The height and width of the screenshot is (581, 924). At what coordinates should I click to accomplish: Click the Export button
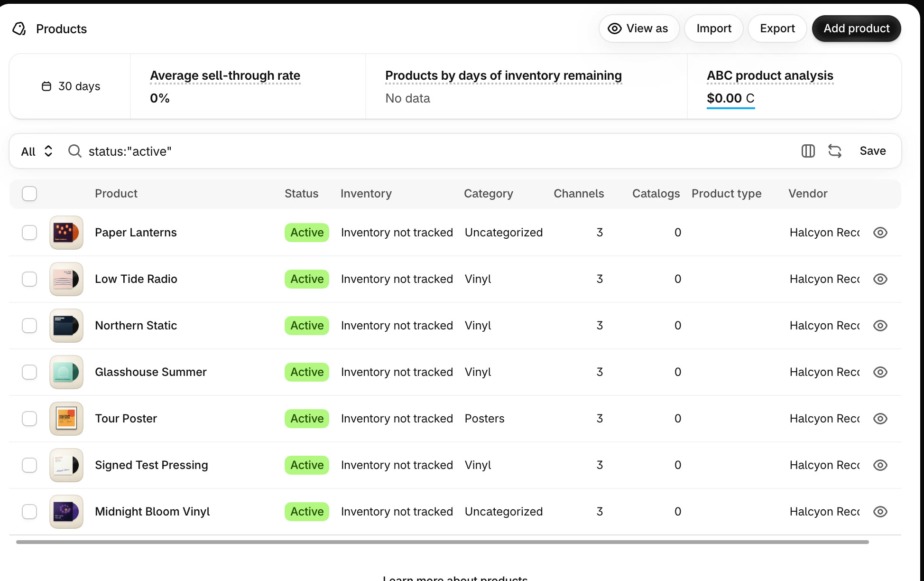tap(777, 28)
